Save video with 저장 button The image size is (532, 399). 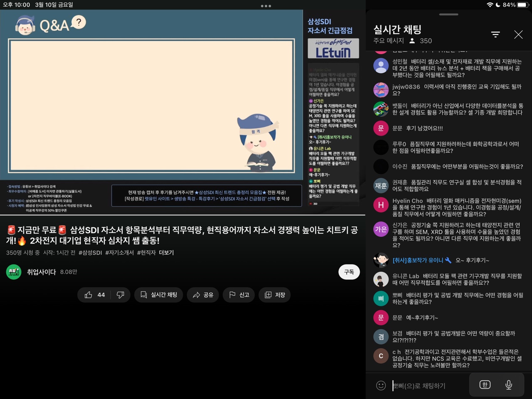point(275,295)
